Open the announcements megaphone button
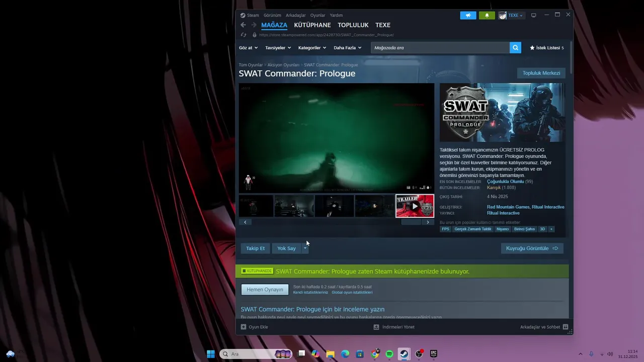 468,15
